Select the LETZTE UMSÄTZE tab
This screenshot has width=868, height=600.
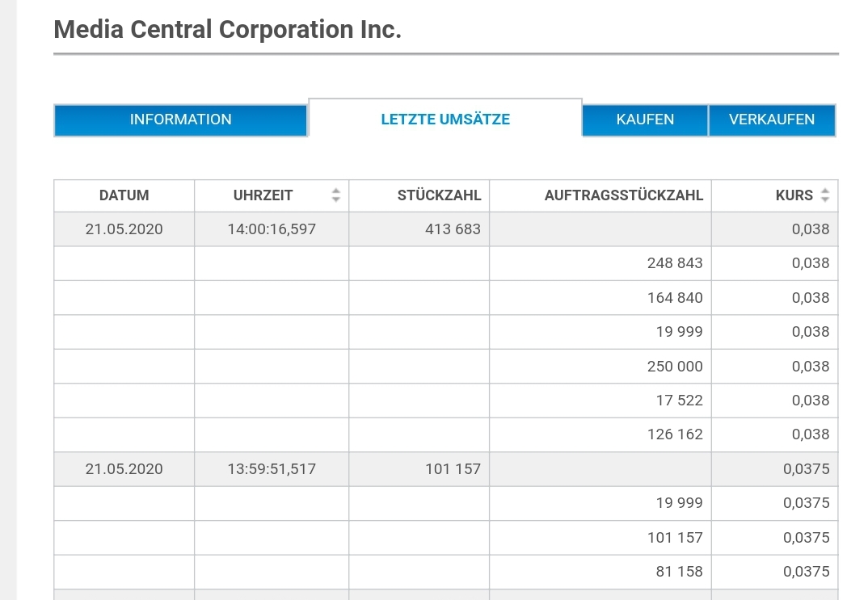coord(445,119)
